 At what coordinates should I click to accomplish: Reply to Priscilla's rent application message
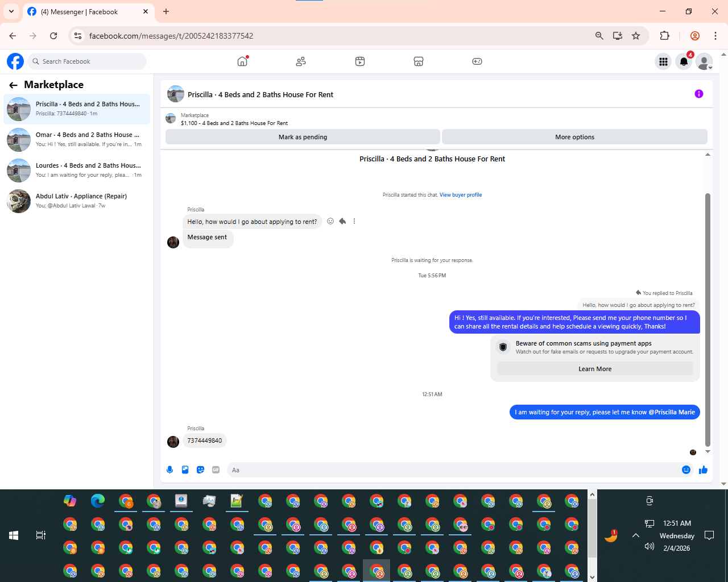[x=342, y=221]
